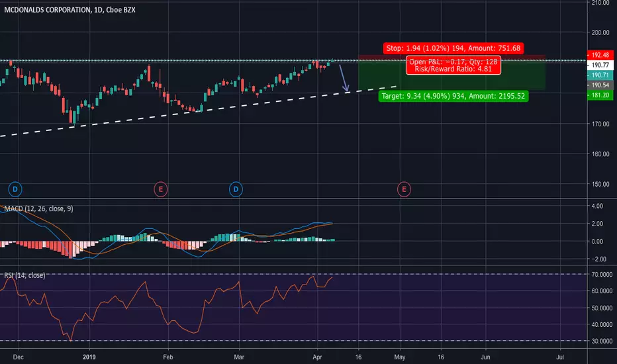617x364 pixels.
Task: Select the blue downward arrow drawing
Action: pyautogui.click(x=344, y=78)
